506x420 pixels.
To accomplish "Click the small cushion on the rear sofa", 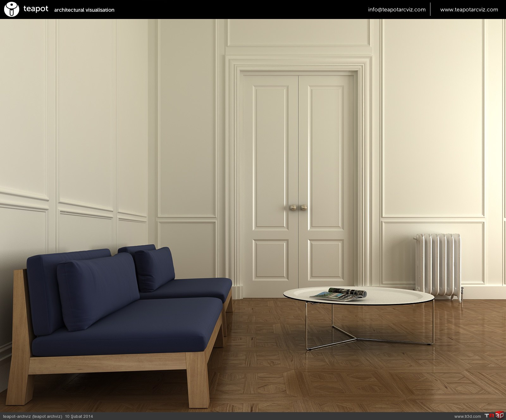I will click(155, 268).
